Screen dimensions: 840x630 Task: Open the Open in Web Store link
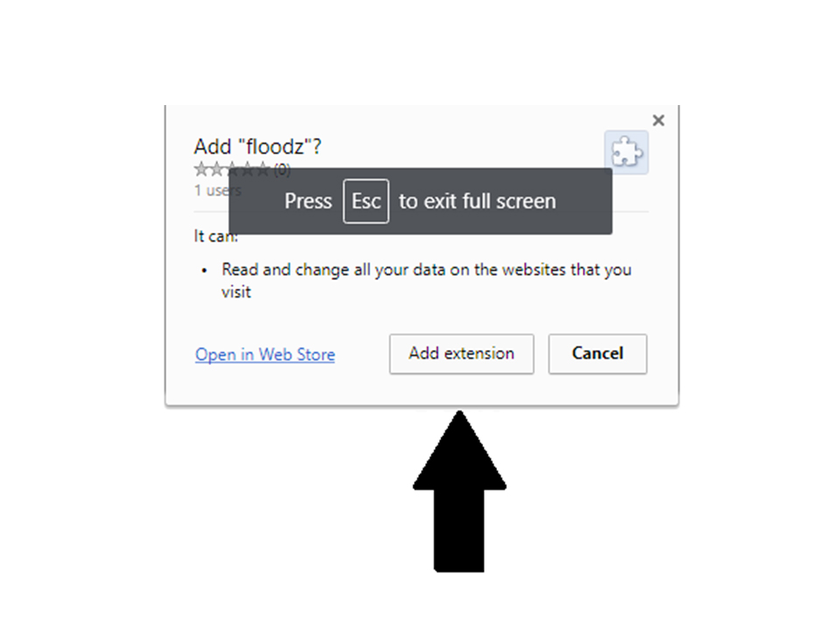(265, 354)
